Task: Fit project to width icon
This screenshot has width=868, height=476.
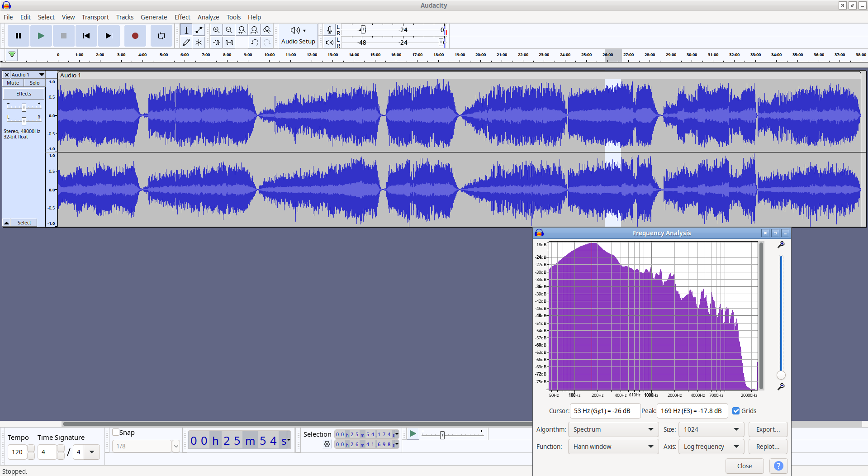Action: coord(255,30)
